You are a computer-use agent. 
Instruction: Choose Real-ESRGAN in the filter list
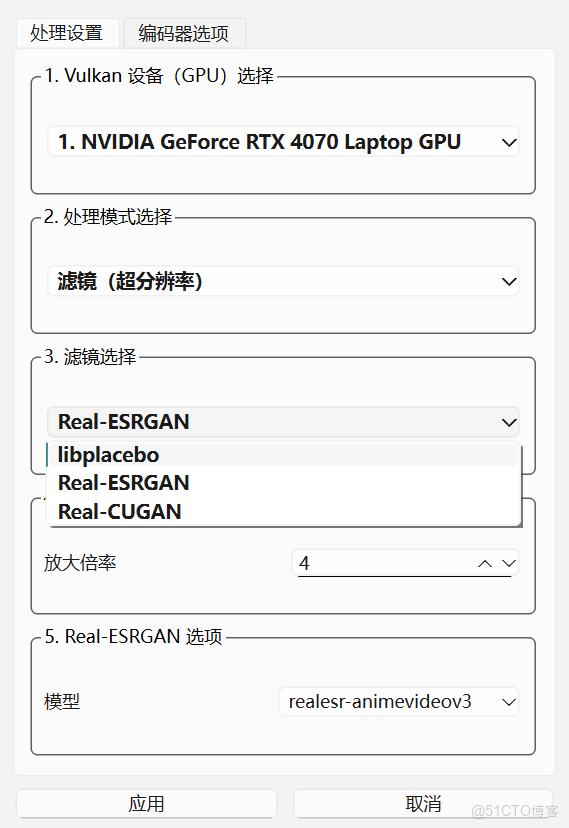point(283,483)
